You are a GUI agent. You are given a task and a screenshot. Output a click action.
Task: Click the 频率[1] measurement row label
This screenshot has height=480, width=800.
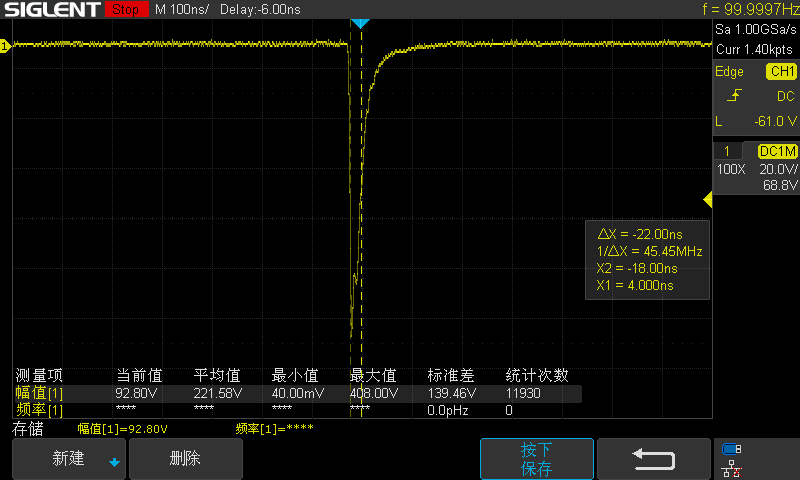[x=39, y=410]
